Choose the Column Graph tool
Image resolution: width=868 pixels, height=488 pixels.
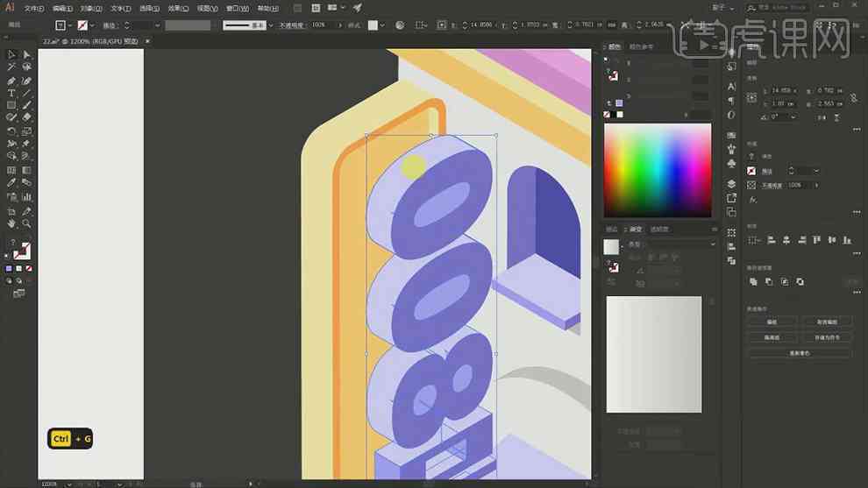(26, 197)
